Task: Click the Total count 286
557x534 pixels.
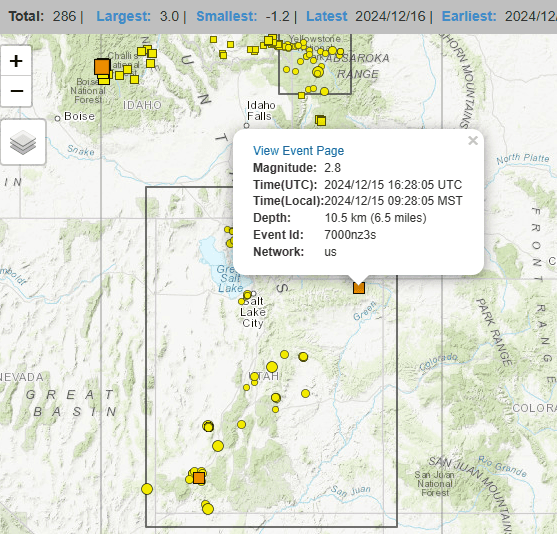Action: click(64, 16)
